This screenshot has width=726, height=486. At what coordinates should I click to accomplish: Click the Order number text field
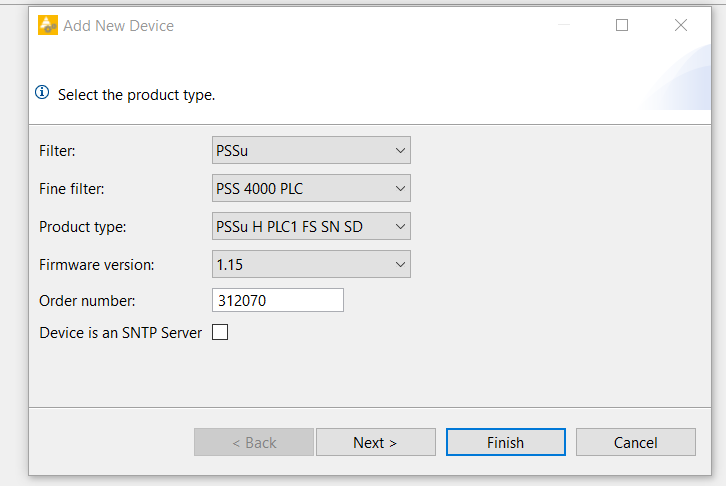[x=278, y=300]
